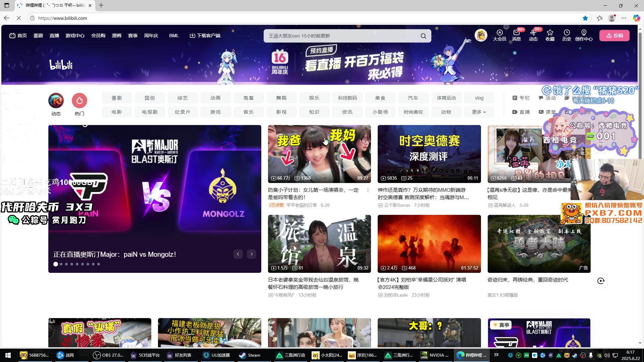Open browser favorites list icon

coord(600,18)
